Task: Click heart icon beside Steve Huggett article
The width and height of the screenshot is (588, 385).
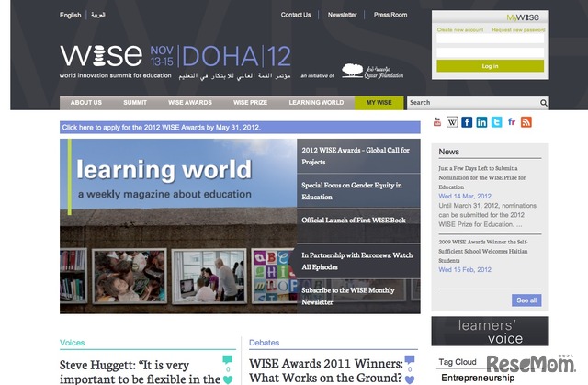Action: 228,379
